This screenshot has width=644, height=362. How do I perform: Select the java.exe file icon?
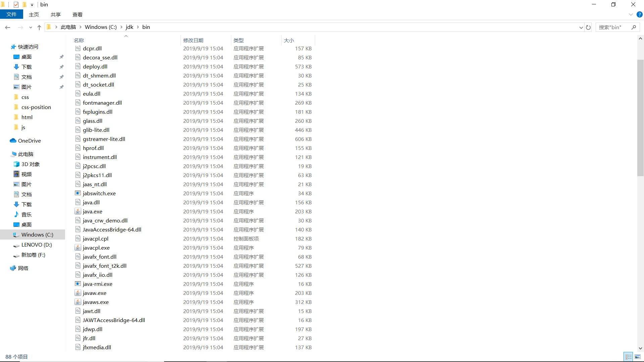click(78, 211)
